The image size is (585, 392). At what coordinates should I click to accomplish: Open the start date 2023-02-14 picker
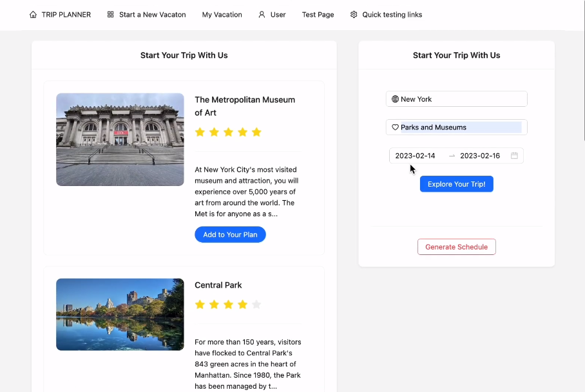[416, 156]
